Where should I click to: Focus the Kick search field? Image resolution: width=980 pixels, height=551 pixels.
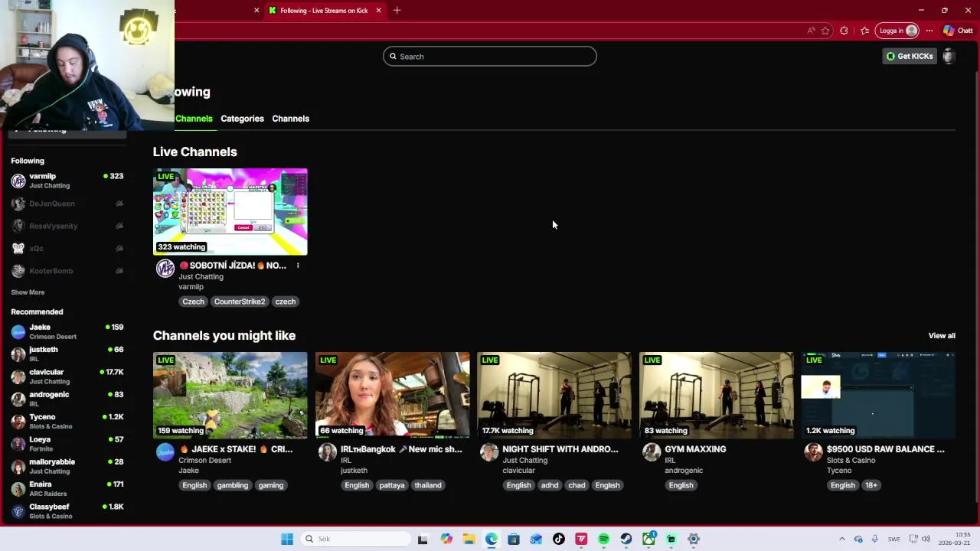(490, 56)
